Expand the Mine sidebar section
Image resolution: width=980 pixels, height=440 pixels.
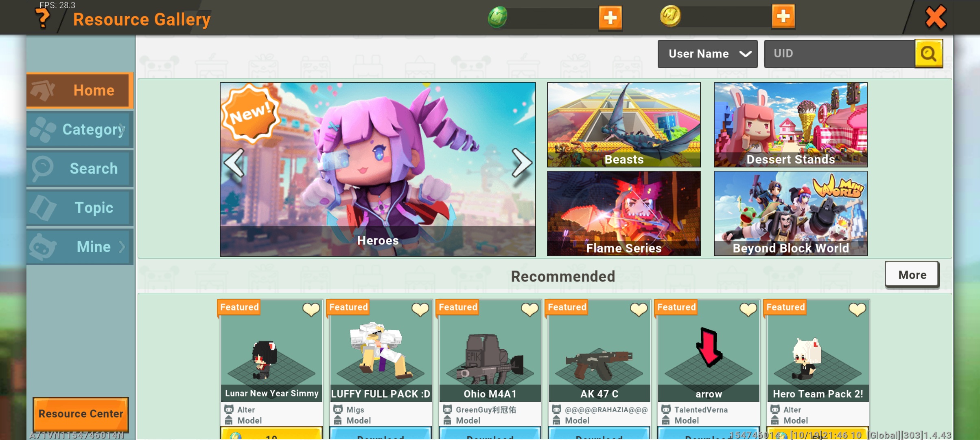pos(80,247)
